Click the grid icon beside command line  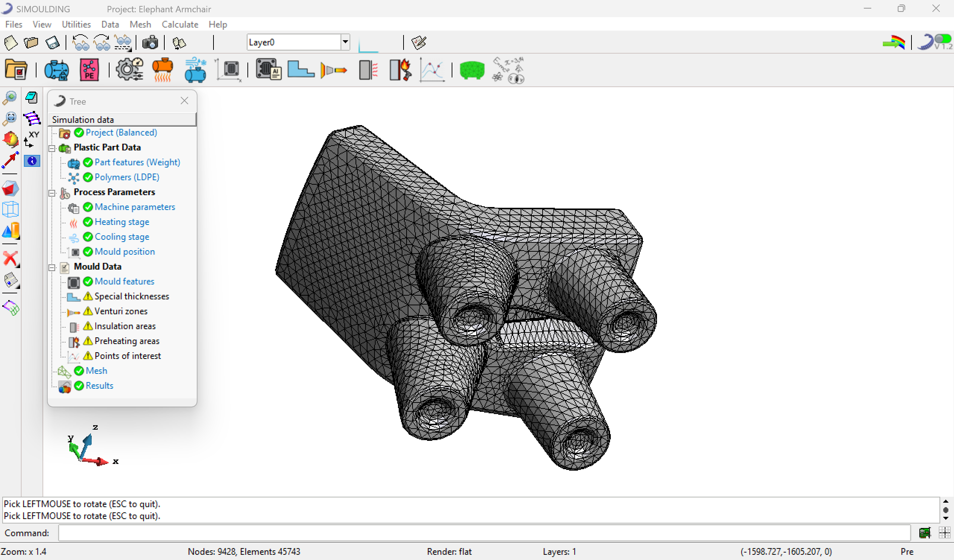(x=945, y=533)
